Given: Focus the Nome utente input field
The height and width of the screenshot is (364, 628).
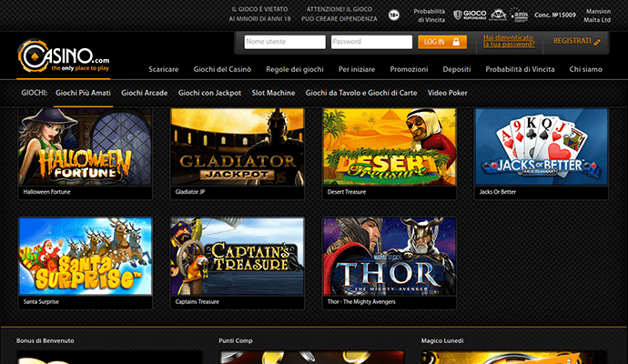Looking at the screenshot, I should tap(285, 42).
